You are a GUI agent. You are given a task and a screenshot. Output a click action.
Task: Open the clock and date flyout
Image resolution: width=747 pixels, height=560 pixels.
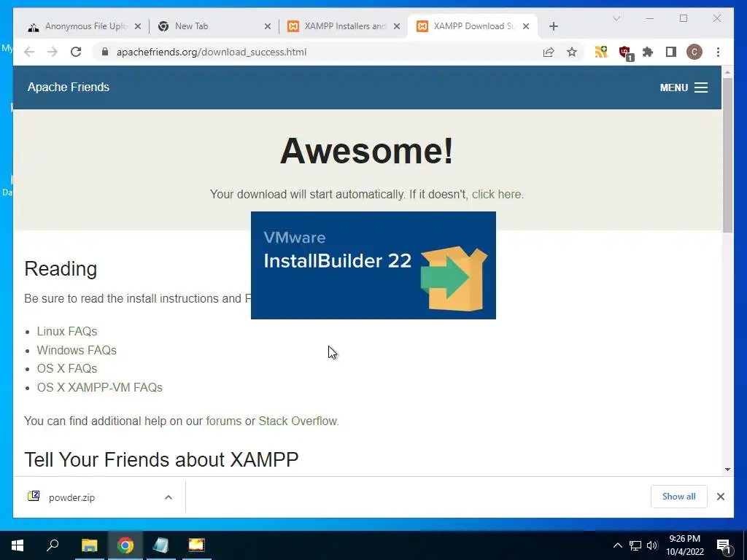pos(684,545)
